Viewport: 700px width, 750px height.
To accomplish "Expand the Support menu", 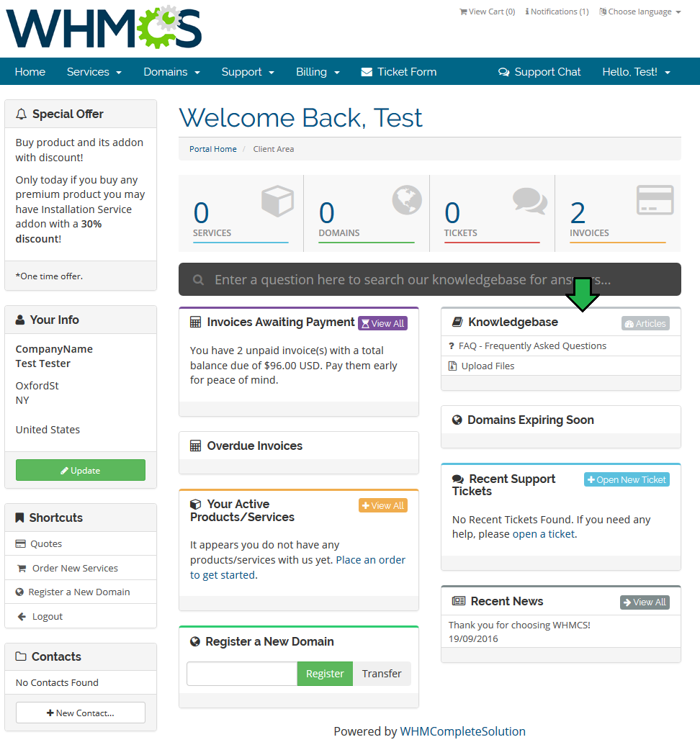I will click(248, 72).
